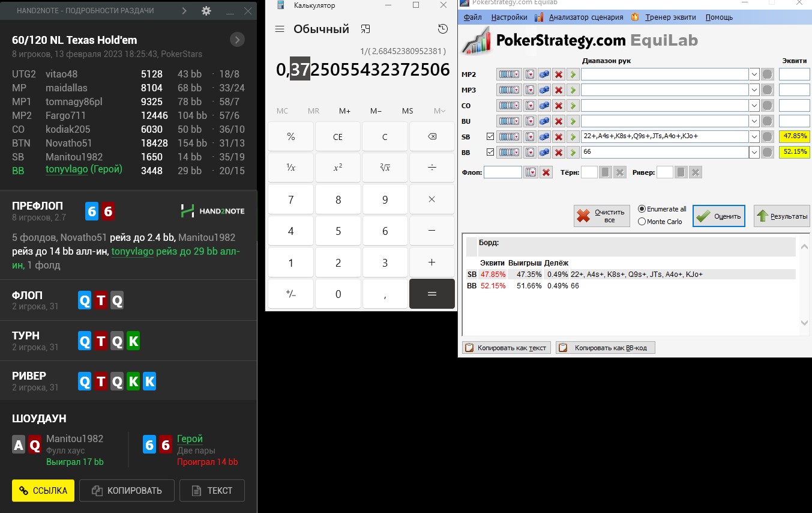Expand the MP2 hand range dropdown
812x513 pixels.
754,74
